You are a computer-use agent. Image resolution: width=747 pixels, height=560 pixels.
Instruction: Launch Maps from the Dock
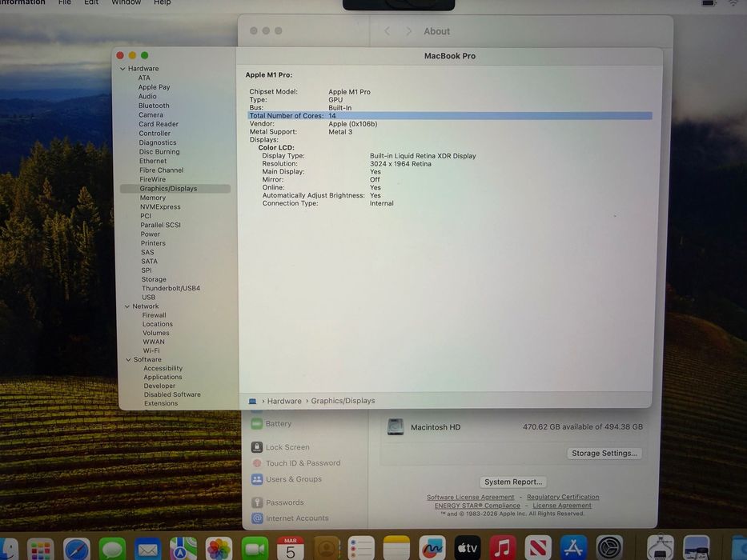pos(183,550)
